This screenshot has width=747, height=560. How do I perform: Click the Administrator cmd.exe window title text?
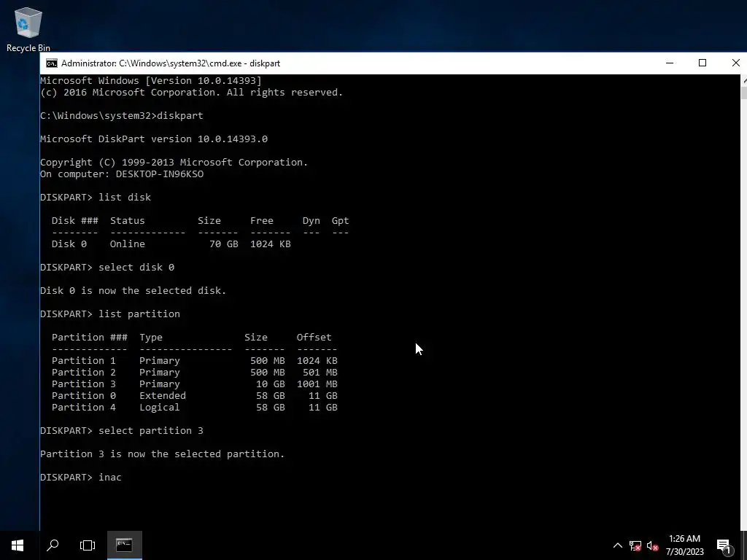[171, 63]
